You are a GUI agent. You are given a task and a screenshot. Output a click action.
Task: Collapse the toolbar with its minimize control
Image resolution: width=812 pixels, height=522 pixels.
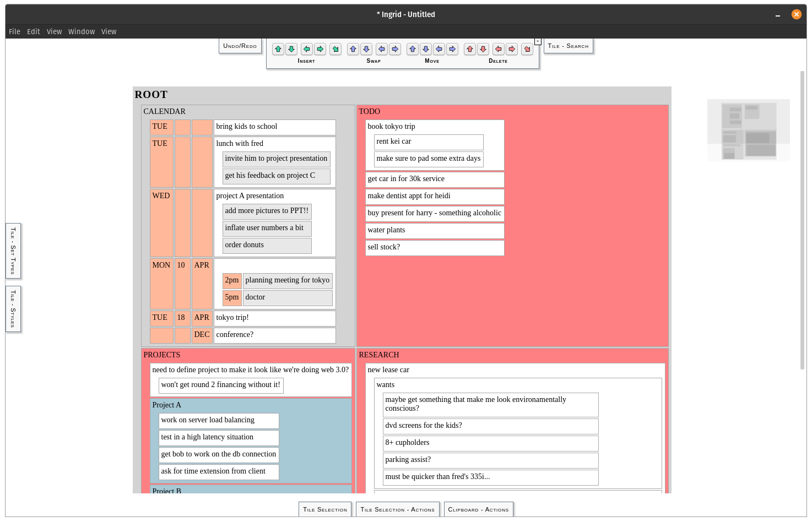coord(537,41)
